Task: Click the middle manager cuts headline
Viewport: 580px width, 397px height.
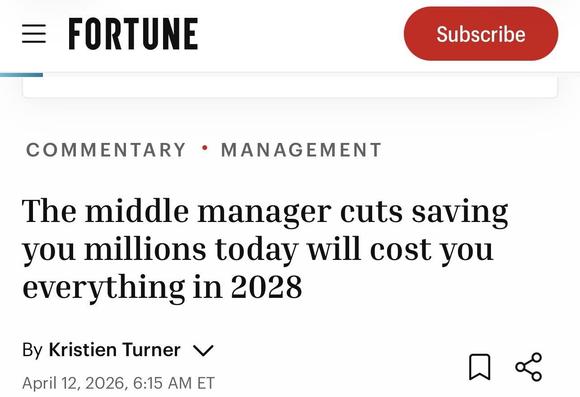Action: click(x=265, y=249)
